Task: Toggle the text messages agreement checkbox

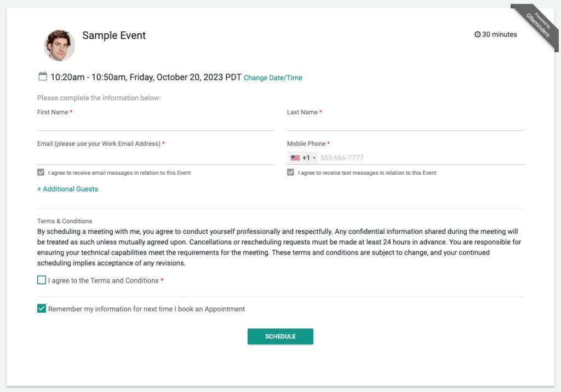Action: click(x=290, y=172)
